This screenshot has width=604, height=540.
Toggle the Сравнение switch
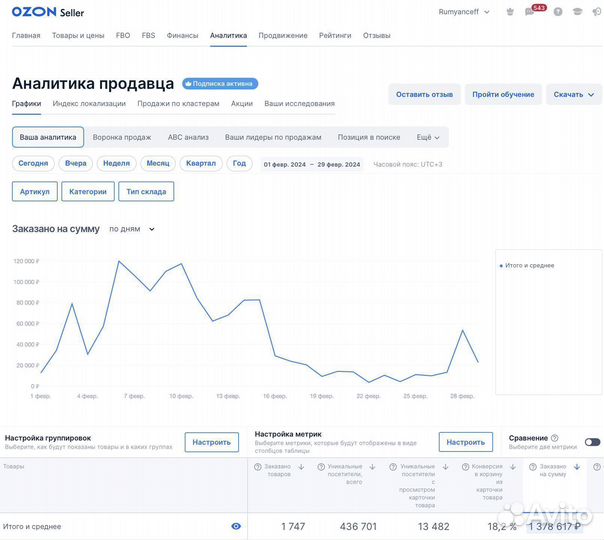click(x=592, y=442)
